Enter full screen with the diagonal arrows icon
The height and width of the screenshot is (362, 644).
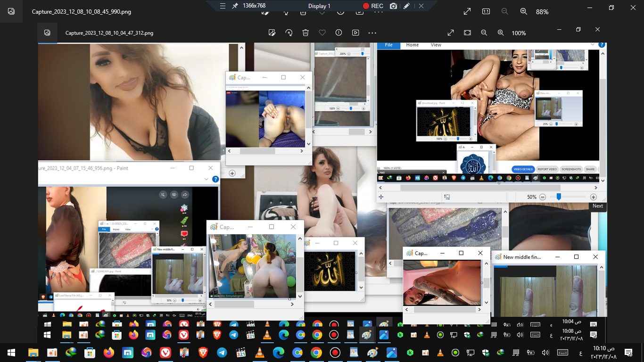point(467,11)
